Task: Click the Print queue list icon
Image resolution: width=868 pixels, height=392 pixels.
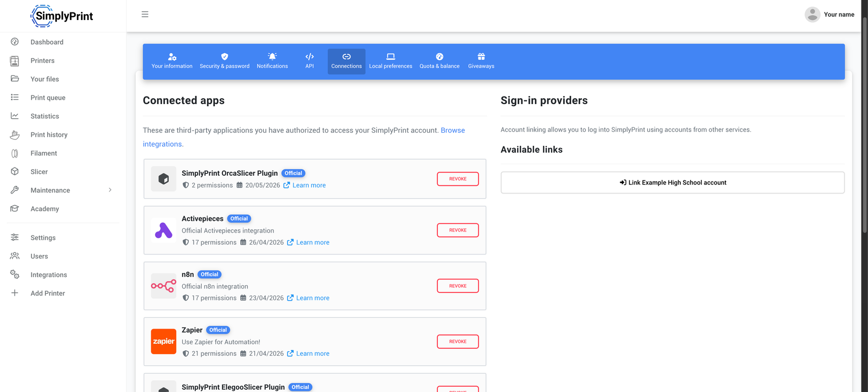Action: click(x=15, y=98)
